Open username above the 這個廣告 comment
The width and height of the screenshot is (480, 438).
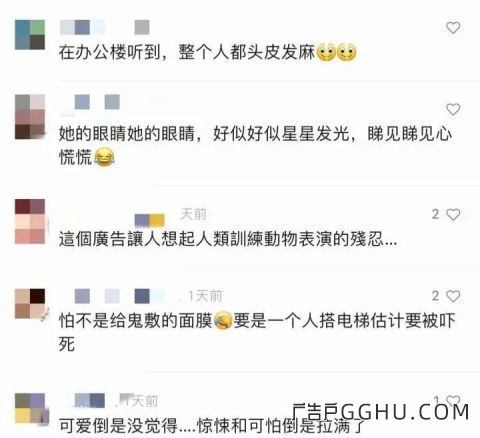pyautogui.click(x=149, y=220)
